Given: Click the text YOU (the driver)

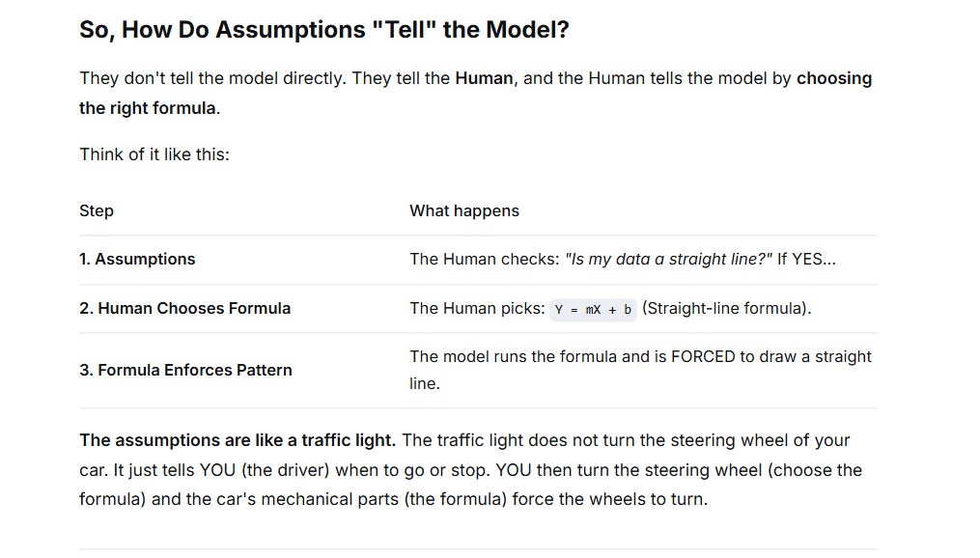Looking at the screenshot, I should (265, 470).
